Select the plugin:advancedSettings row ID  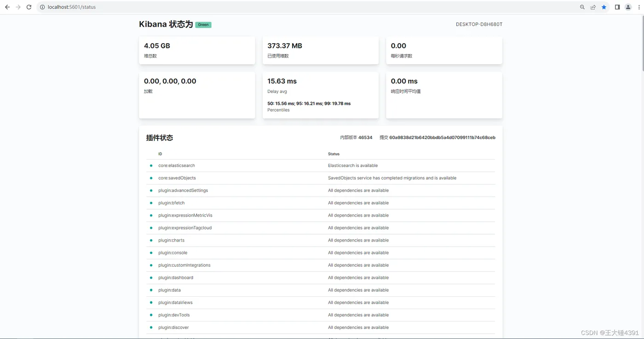click(x=183, y=190)
